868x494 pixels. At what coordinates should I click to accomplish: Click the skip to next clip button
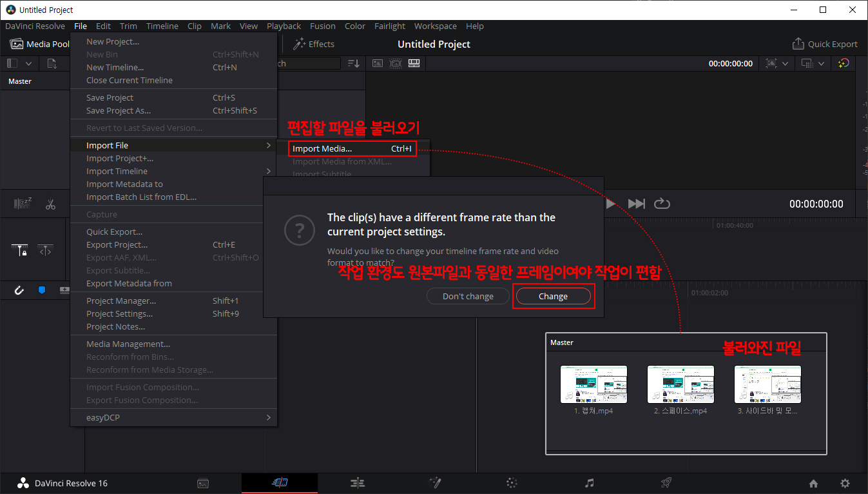point(636,204)
